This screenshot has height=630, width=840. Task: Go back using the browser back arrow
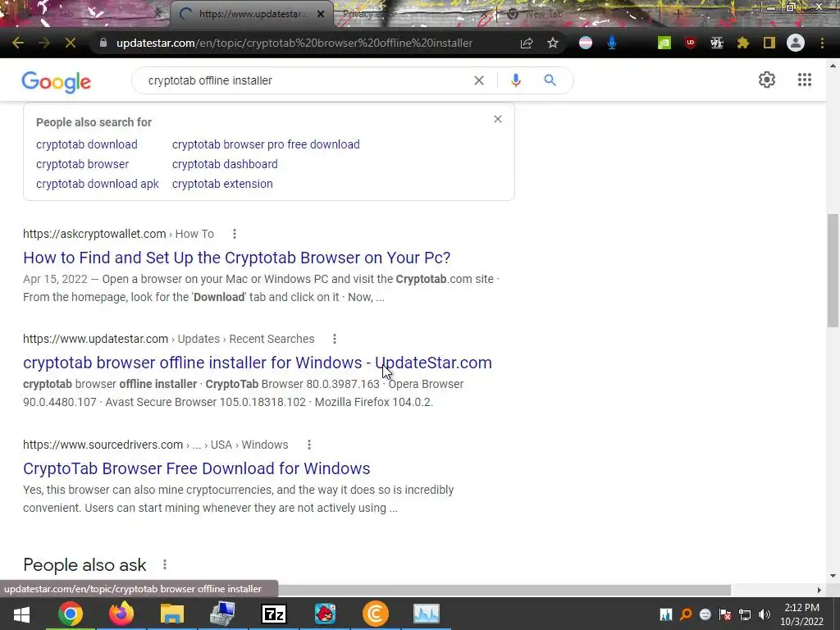[x=18, y=43]
